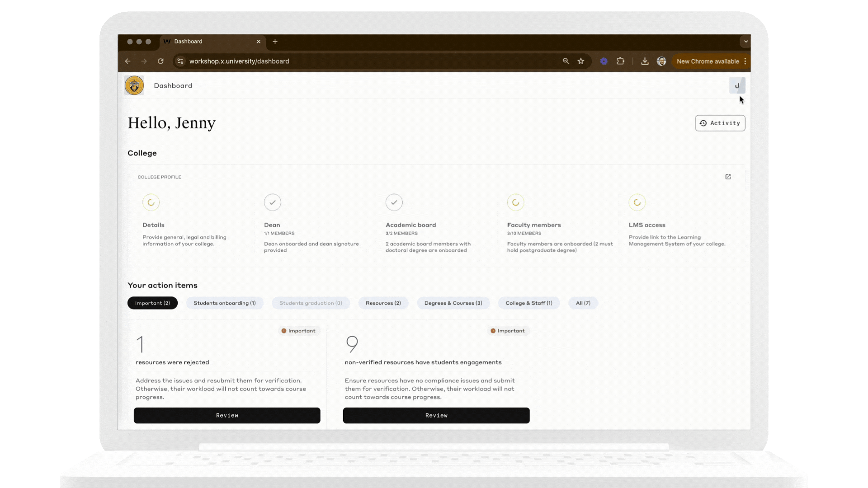Enable the Resources (2) filter
The height and width of the screenshot is (488, 868).
[383, 303]
